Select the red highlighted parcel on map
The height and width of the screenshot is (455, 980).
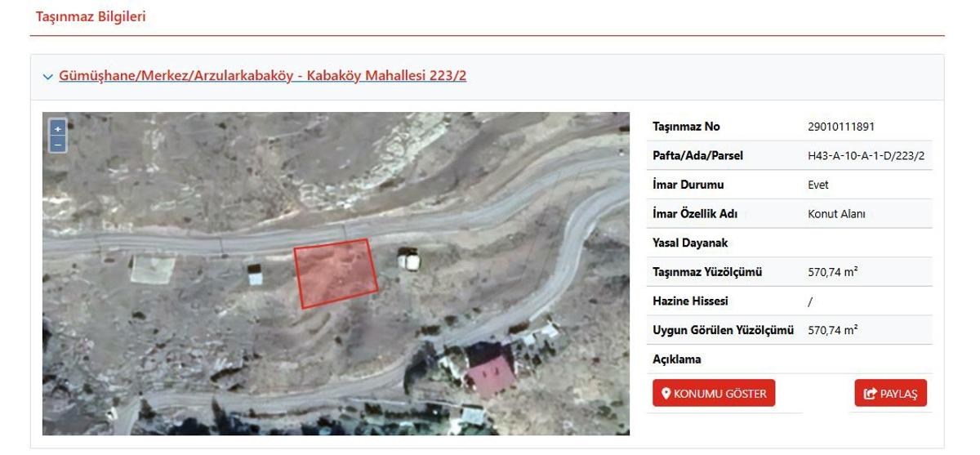[336, 274]
